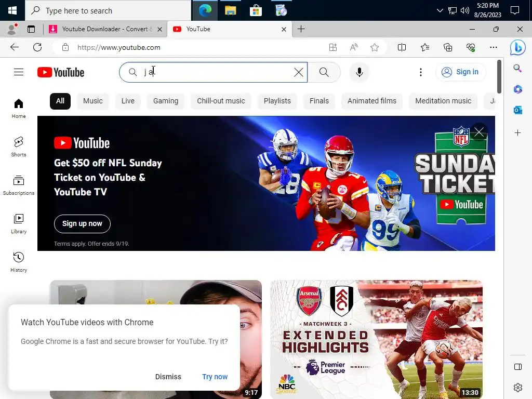Open the Windows Start menu

click(12, 10)
